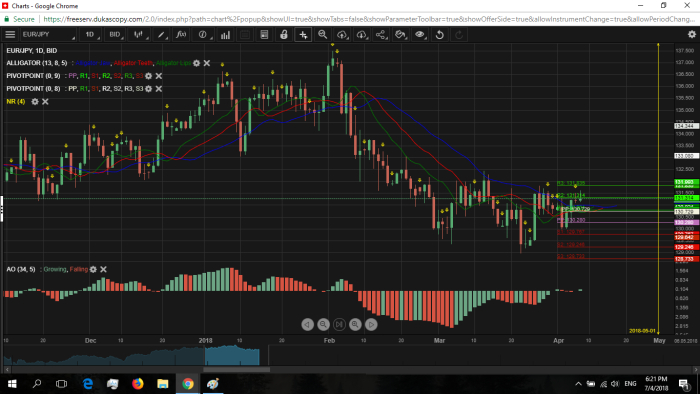
Task: Click the undo arrow in toolbar
Action: coord(439,34)
